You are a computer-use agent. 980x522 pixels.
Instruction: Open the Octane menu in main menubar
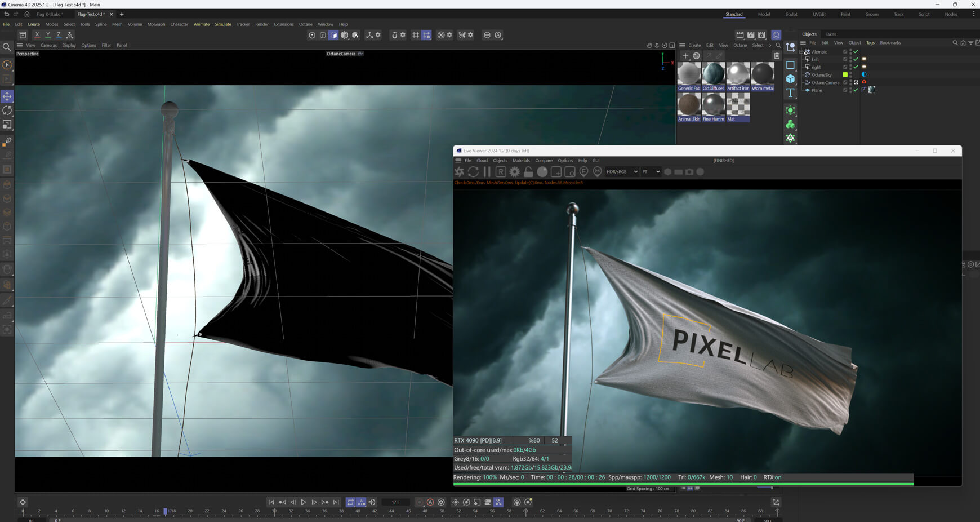305,24
